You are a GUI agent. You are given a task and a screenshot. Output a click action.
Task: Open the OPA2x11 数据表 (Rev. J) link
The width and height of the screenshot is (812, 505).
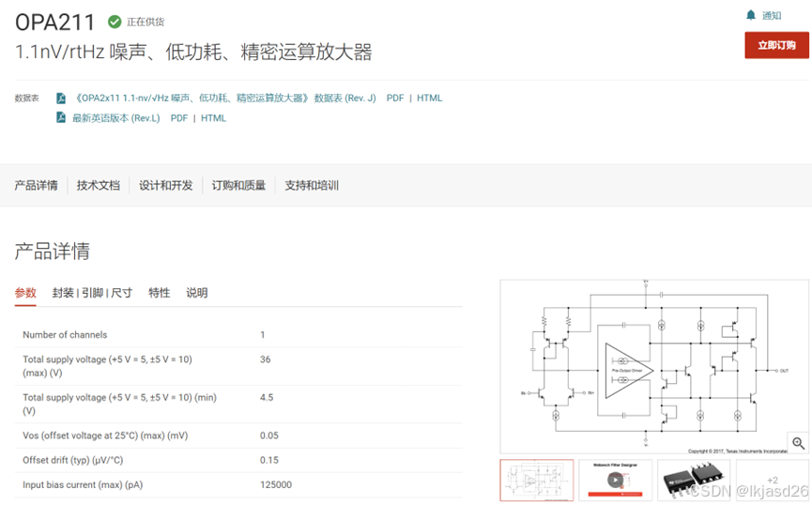(x=224, y=98)
